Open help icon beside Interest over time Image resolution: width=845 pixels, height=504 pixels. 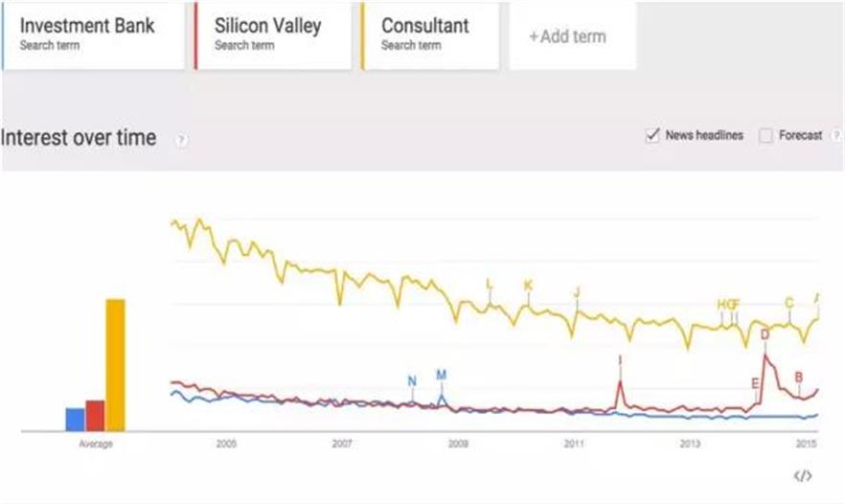(181, 140)
